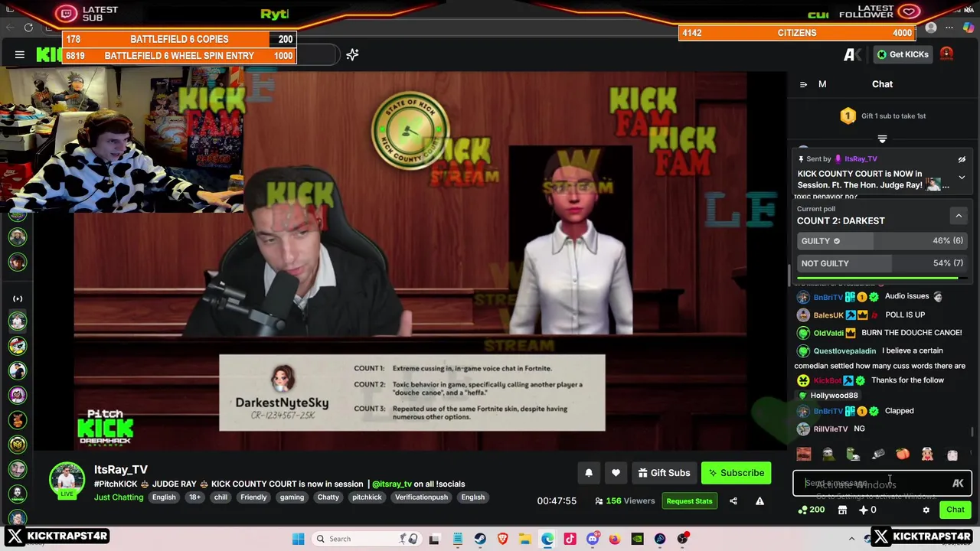The width and height of the screenshot is (980, 551).
Task: Click the sidebar expand arrows icon
Action: coord(18,298)
